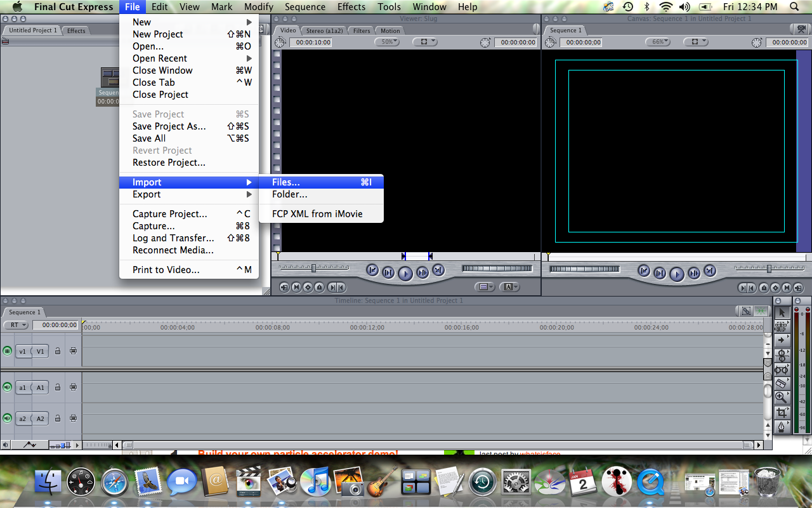Toggle Auto Select on V1 track

pyautogui.click(x=73, y=351)
